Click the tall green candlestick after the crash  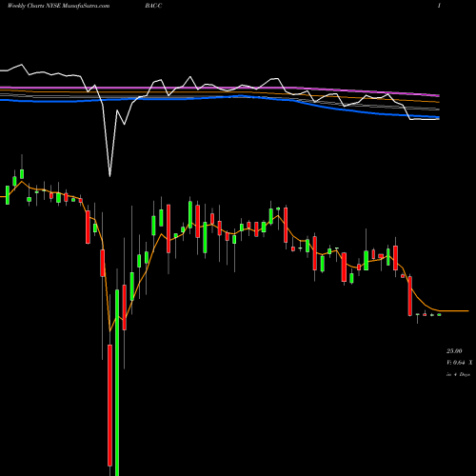(117, 383)
